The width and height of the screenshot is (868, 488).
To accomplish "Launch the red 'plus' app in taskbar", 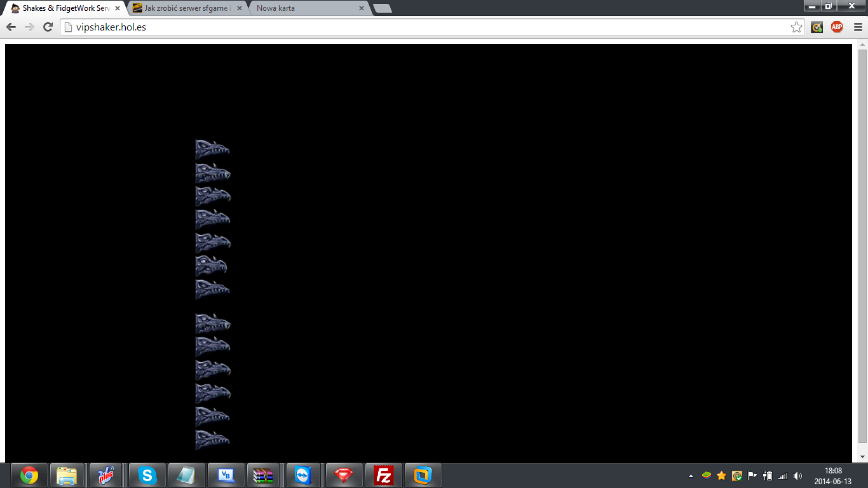I will coord(106,475).
